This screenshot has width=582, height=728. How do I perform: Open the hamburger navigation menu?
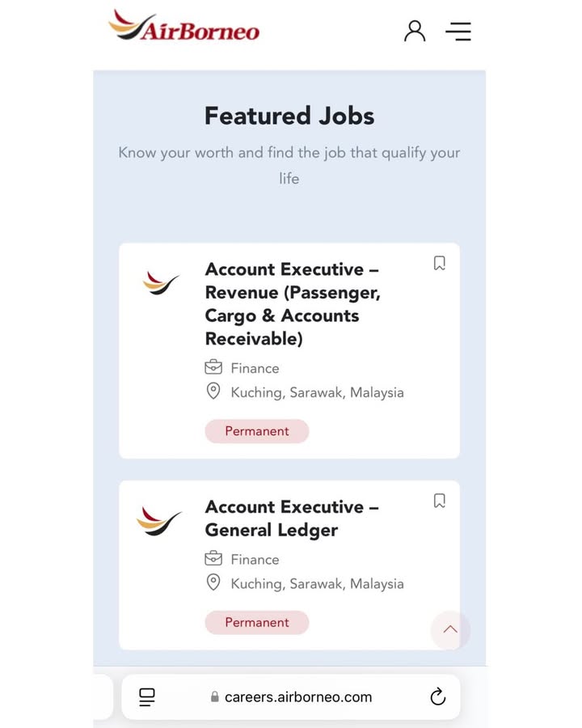[458, 32]
